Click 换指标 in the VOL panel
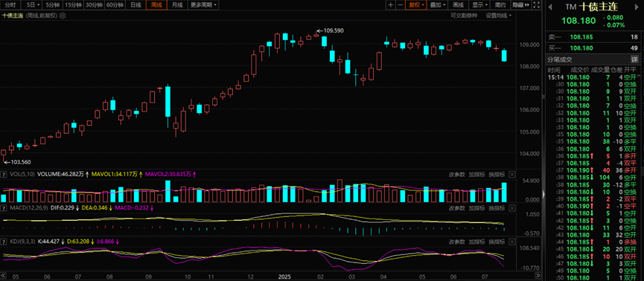The width and height of the screenshot is (644, 281). [x=497, y=174]
